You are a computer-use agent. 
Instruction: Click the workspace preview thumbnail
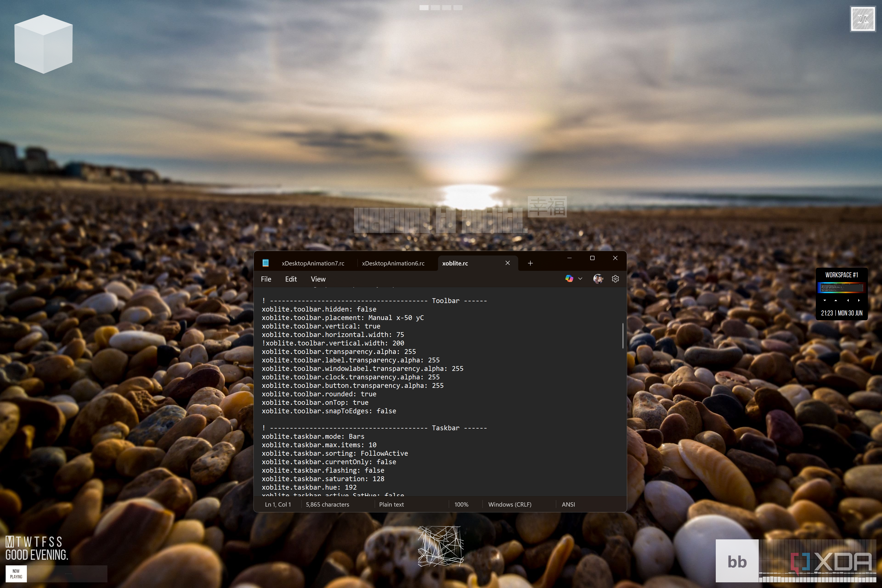pyautogui.click(x=842, y=287)
